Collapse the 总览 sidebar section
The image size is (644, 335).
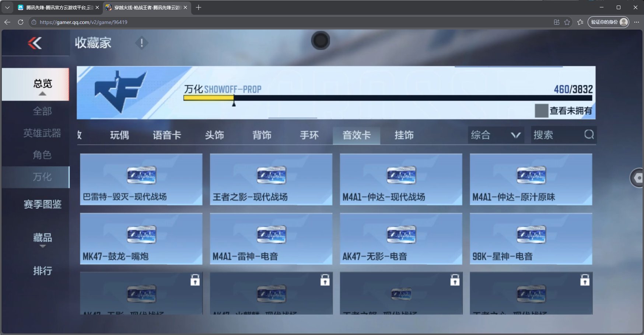point(35,84)
